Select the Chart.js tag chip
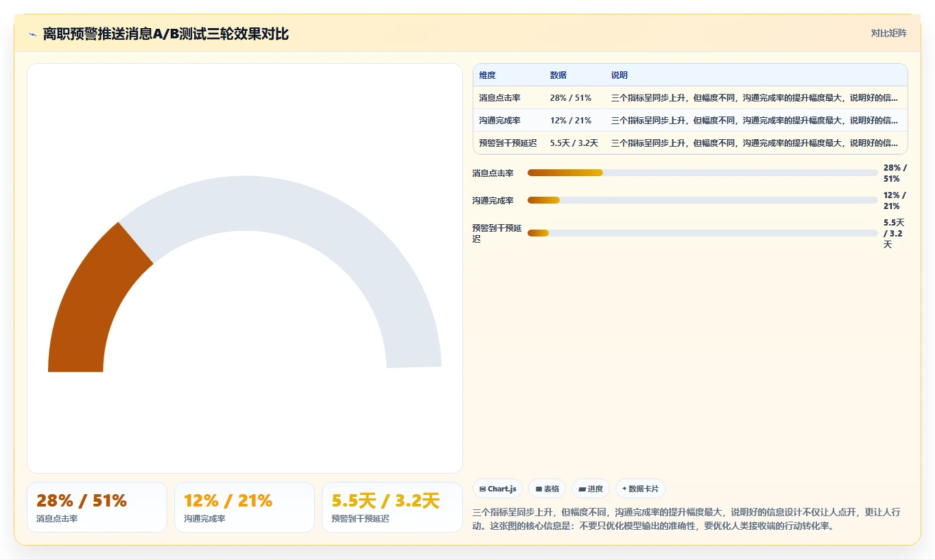 (497, 489)
